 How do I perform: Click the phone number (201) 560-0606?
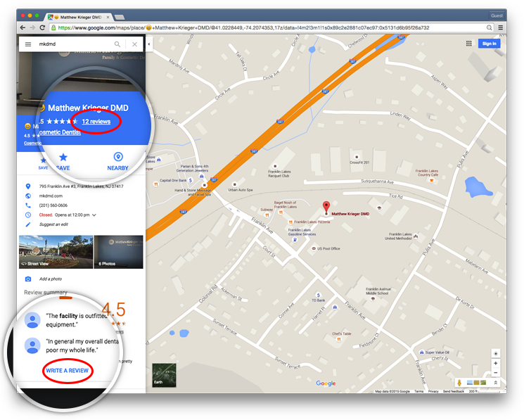point(53,205)
